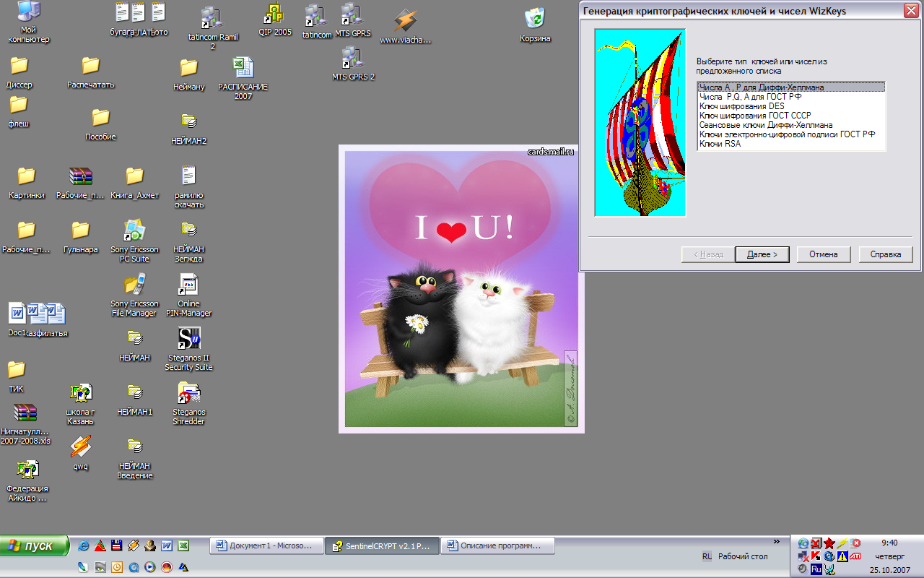
Task: Pick 'Сеансовые ключи Диффи-Хеллмана' entry
Action: tap(791, 125)
